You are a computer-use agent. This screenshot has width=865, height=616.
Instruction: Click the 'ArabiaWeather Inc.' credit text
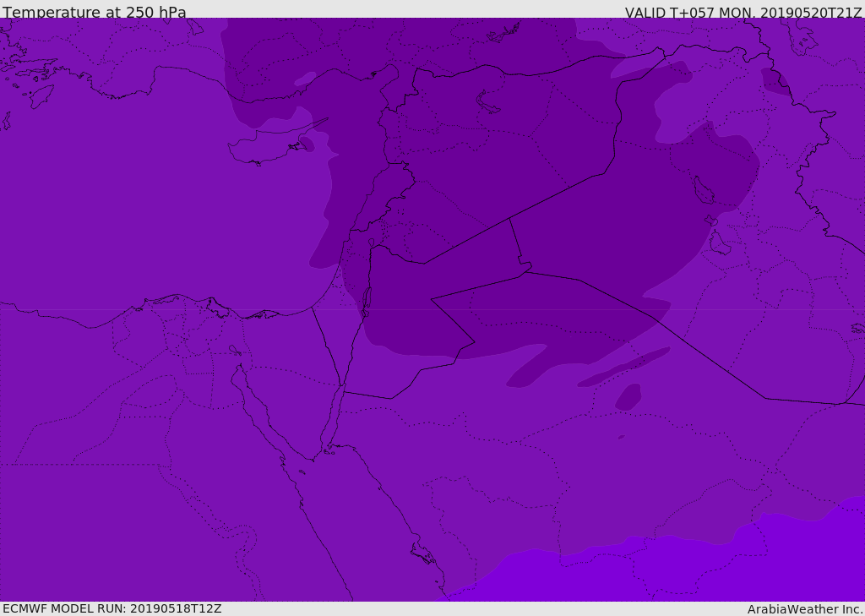point(805,609)
